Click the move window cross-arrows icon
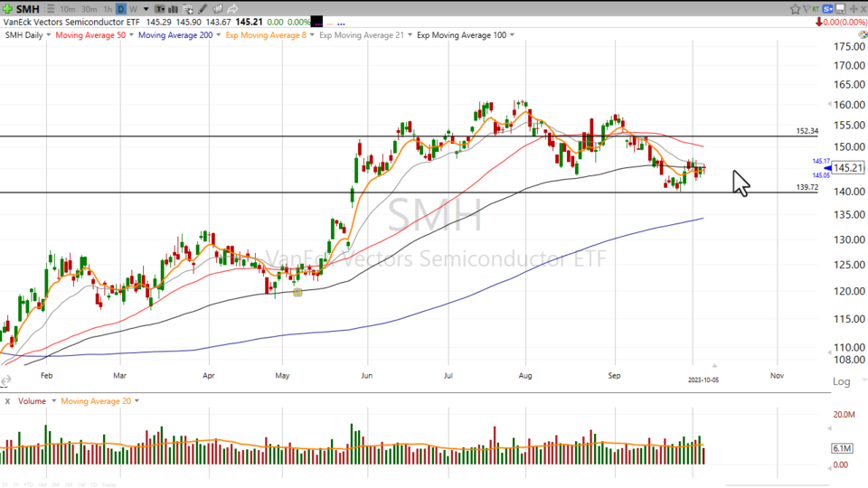This screenshot has width=868, height=488. pos(854,9)
